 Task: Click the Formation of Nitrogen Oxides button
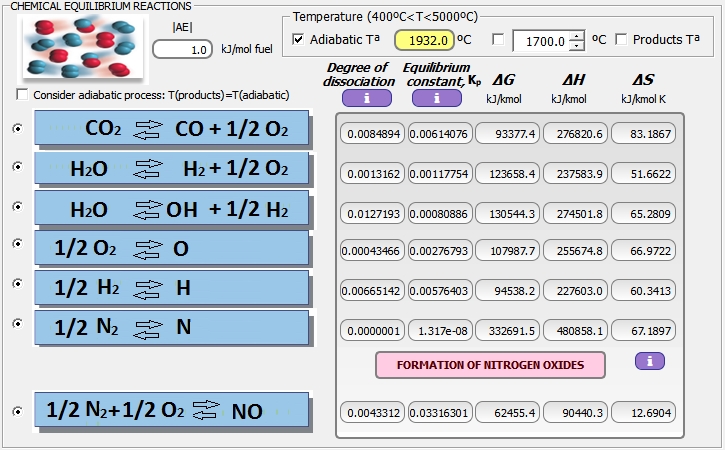pos(490,365)
